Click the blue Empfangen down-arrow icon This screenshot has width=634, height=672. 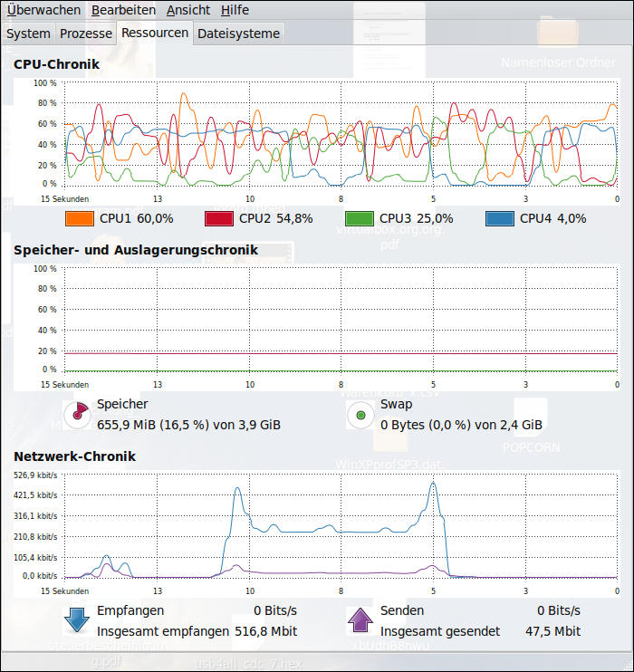click(x=78, y=620)
